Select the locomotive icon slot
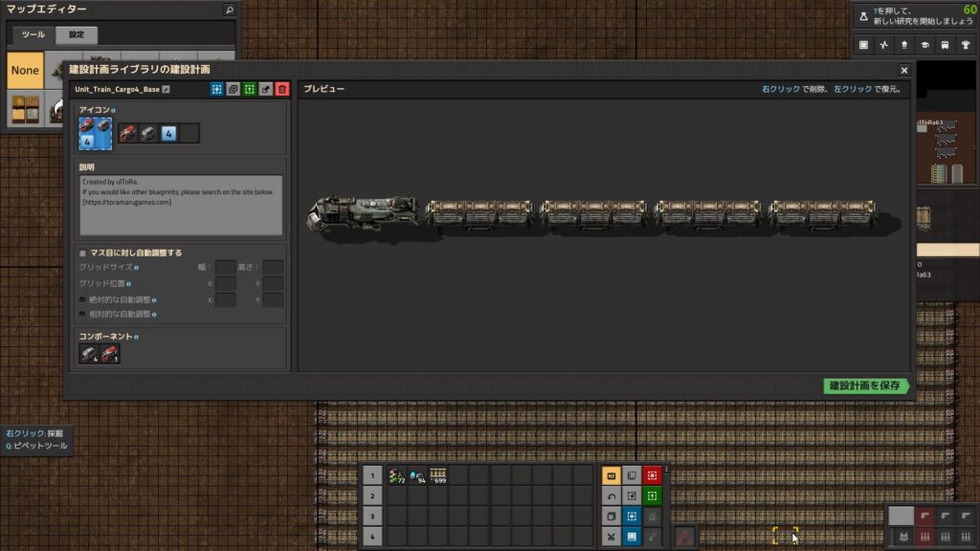Image resolution: width=980 pixels, height=551 pixels. click(127, 133)
